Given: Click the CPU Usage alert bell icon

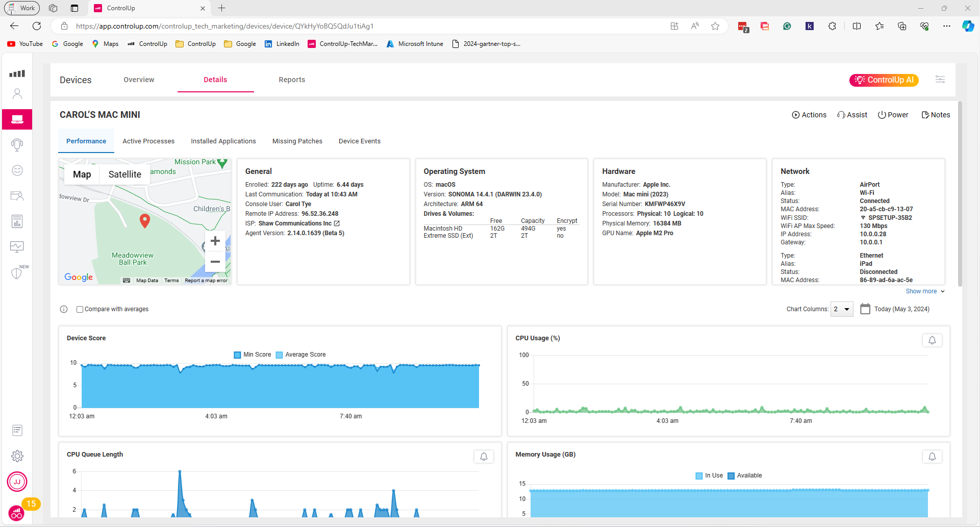Looking at the screenshot, I should 932,340.
